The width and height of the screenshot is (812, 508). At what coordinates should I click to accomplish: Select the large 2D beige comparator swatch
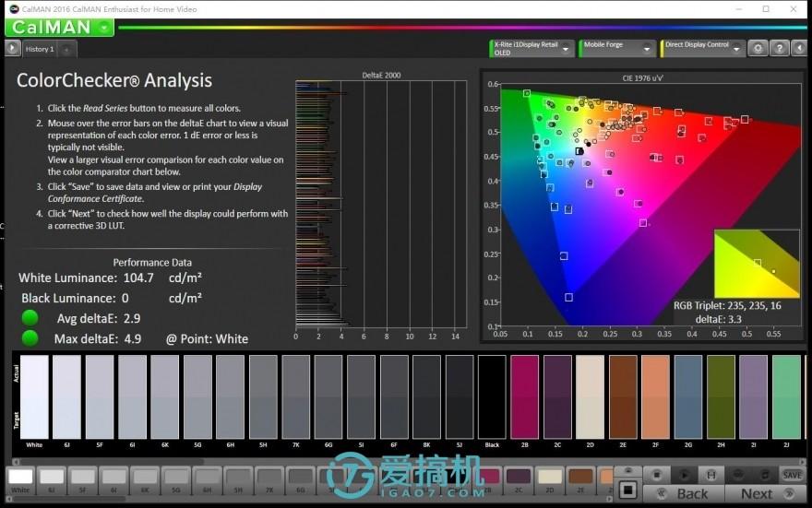point(590,396)
